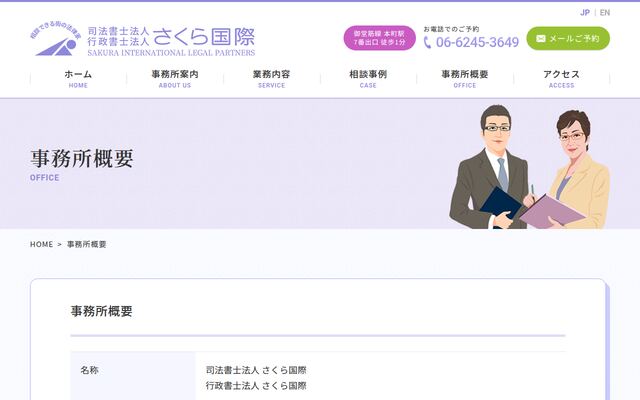Call phone number 06-6245-3649
Viewport: 640px width, 400px height.
click(477, 42)
